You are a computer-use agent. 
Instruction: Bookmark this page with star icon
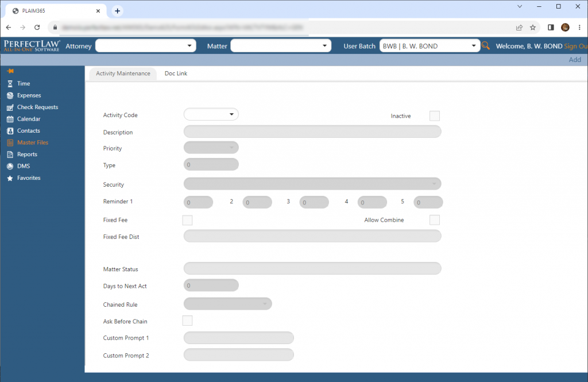tap(532, 28)
